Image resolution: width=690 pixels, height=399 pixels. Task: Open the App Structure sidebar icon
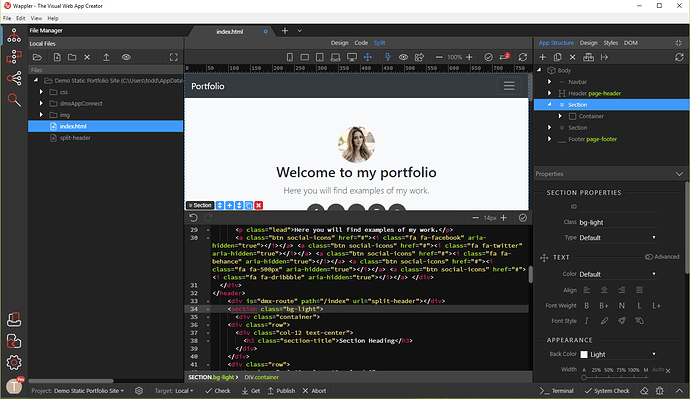click(14, 36)
